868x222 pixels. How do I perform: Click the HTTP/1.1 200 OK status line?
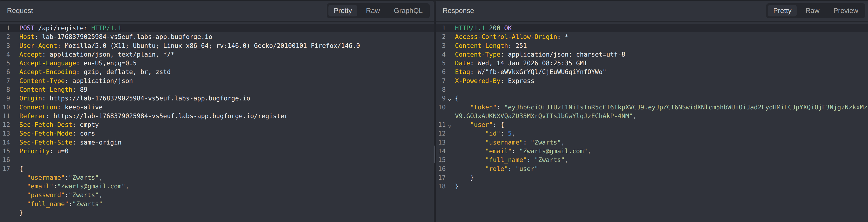(x=483, y=28)
